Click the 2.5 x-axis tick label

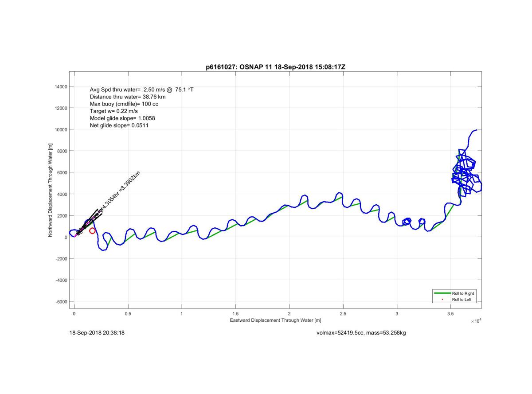(343, 314)
